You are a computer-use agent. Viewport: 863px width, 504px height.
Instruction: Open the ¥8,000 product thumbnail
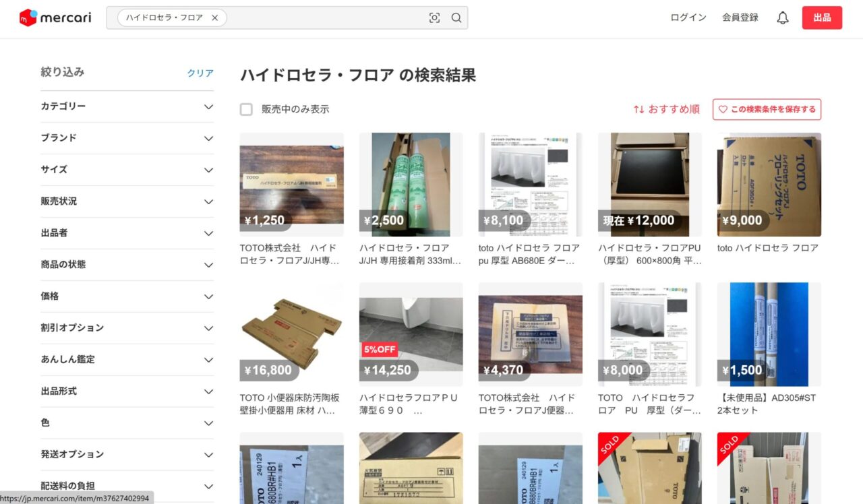point(649,334)
